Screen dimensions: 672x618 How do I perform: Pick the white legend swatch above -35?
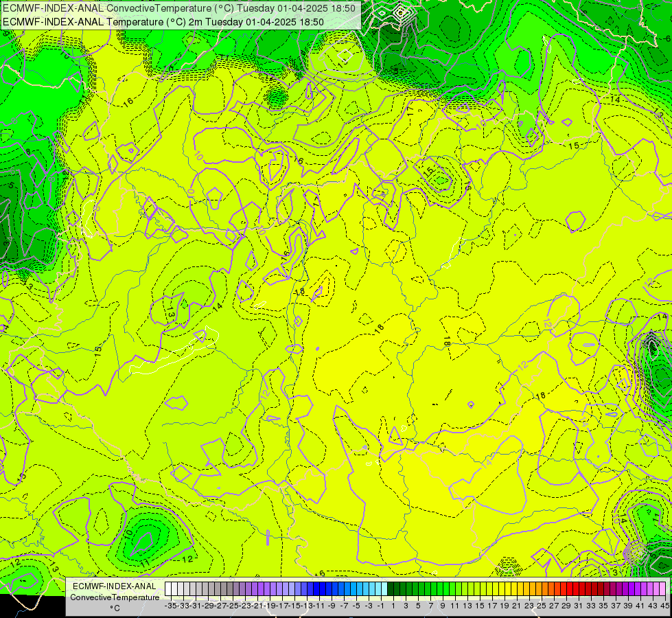point(168,589)
